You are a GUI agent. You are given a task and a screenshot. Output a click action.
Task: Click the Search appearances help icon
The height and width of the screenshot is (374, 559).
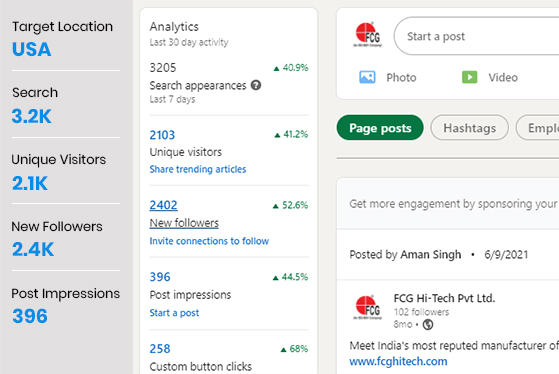click(256, 85)
